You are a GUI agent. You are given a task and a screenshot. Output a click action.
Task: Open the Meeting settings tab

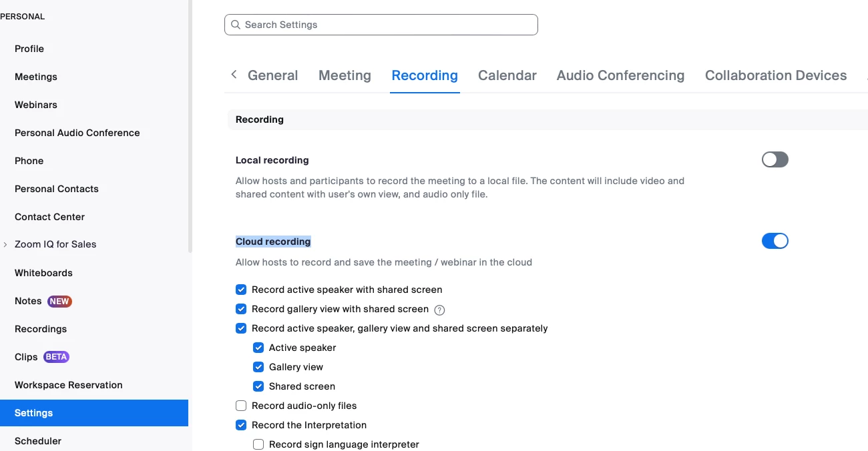[x=345, y=75]
